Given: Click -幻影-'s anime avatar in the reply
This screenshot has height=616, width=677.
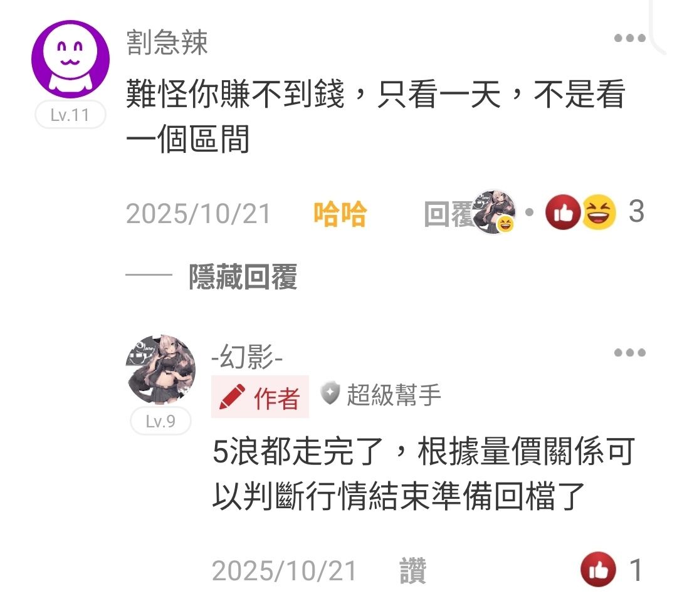Looking at the screenshot, I should click(160, 370).
